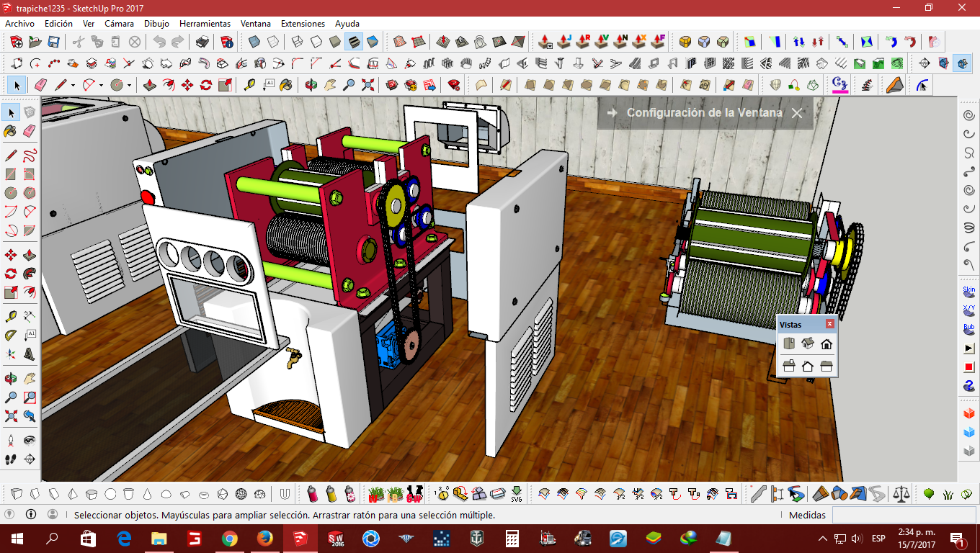Screen dimensions: 980x553
Task: Open the Extensiones menu
Action: pos(303,24)
